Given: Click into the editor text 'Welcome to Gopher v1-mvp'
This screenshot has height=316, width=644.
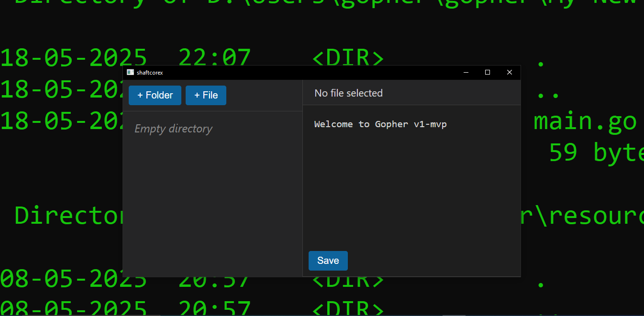Looking at the screenshot, I should (380, 124).
